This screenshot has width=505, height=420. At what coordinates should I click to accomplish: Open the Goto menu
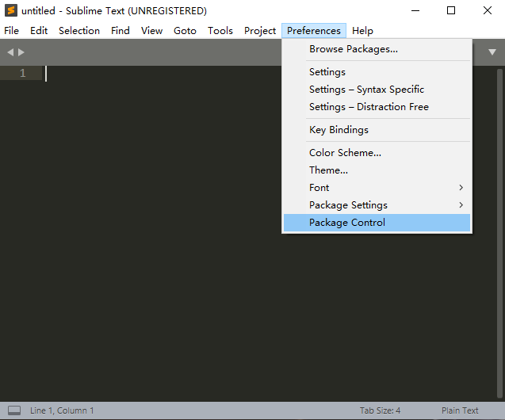coord(185,31)
